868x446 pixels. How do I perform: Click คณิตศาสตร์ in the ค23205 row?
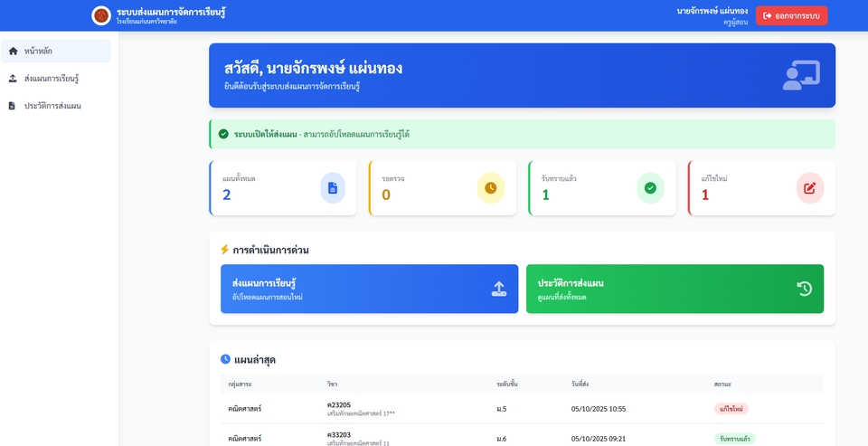coord(245,409)
